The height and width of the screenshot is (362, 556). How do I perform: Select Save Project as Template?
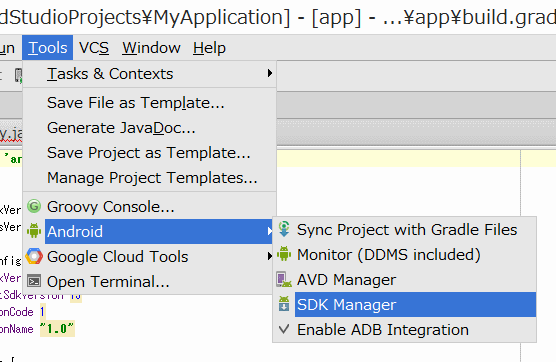click(150, 153)
